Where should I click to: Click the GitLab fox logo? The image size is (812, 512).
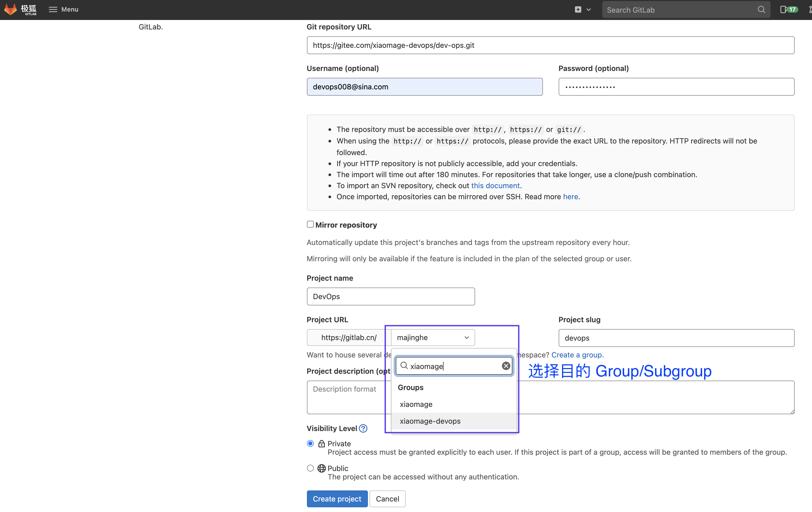coord(11,9)
